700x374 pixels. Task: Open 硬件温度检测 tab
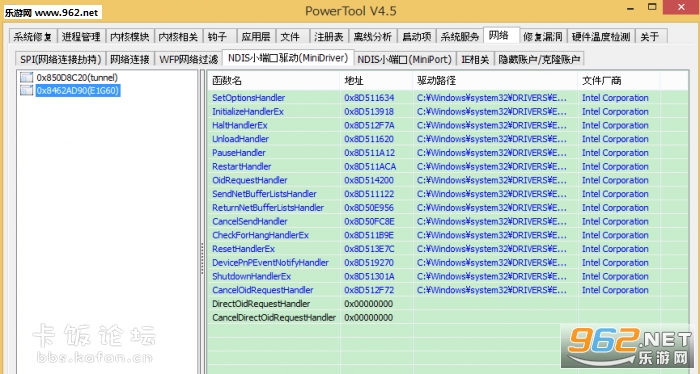(601, 37)
